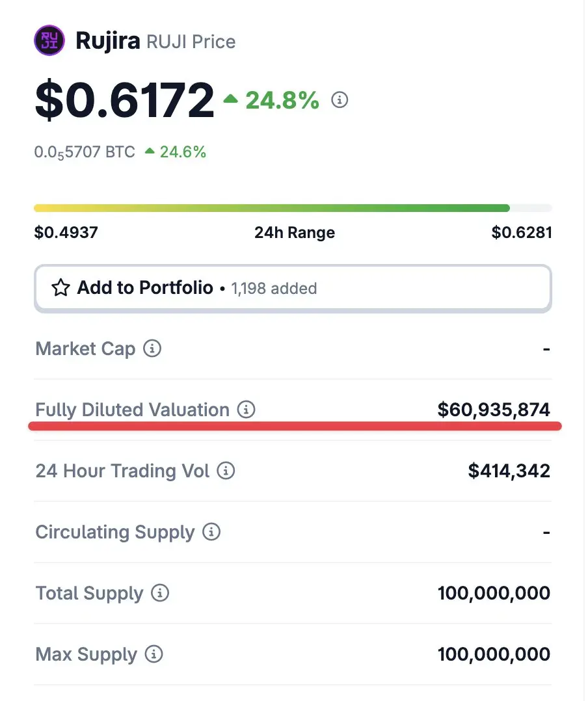Click the Rujira coin name heading
The height and width of the screenshot is (701, 588).
(108, 41)
